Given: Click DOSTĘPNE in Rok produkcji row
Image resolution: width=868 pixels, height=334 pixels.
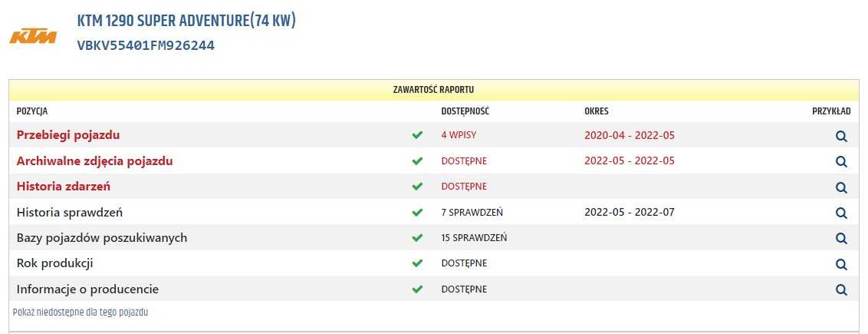Looking at the screenshot, I should pyautogui.click(x=464, y=263).
